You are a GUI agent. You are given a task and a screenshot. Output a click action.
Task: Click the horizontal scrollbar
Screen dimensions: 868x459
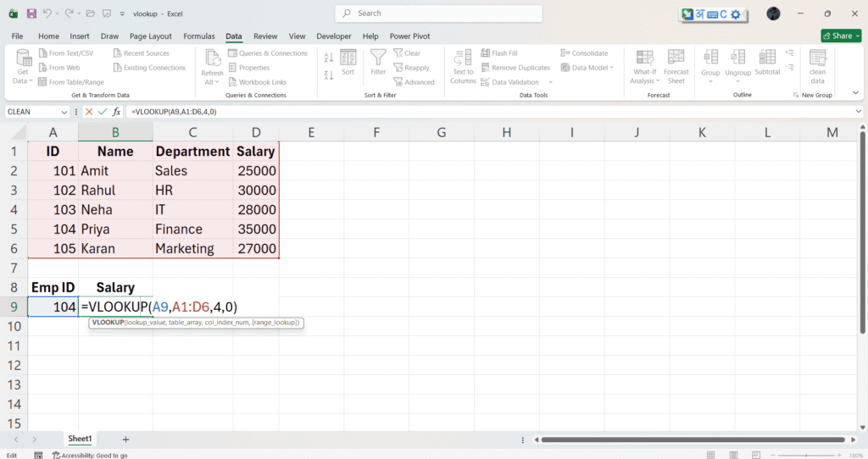(693, 440)
